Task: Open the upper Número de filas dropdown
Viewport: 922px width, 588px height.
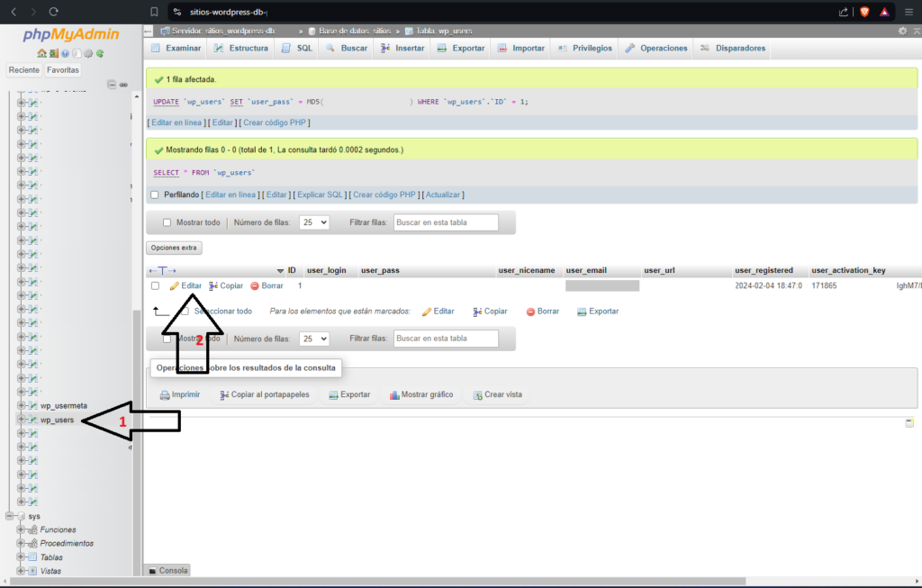Action: point(314,222)
